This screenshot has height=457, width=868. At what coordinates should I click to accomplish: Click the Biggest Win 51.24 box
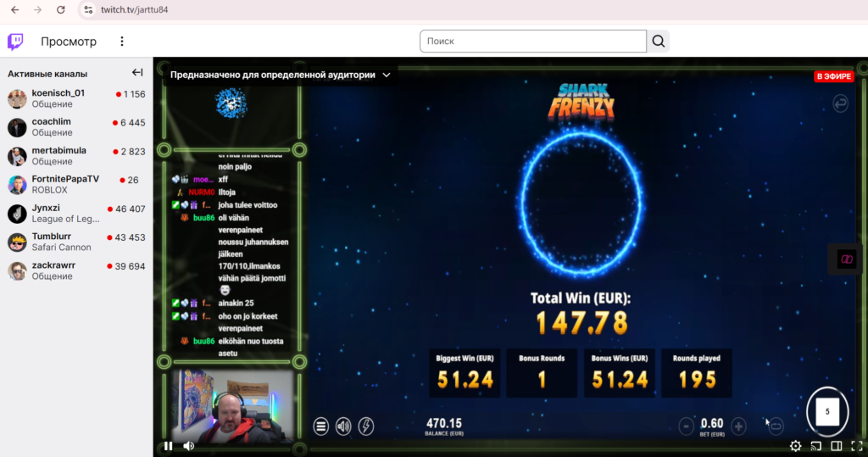click(x=465, y=373)
